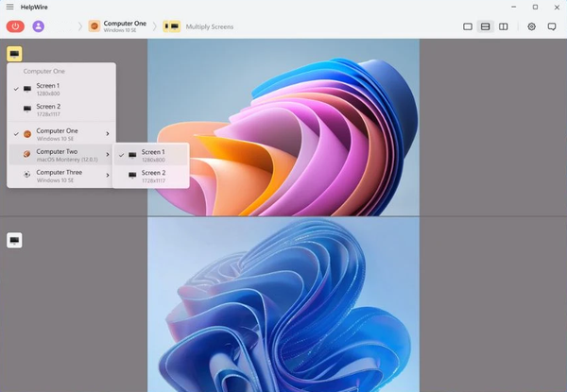Select Screen 2 1728x1117 under Computer One
Screen dimensions: 567x392
[61, 110]
